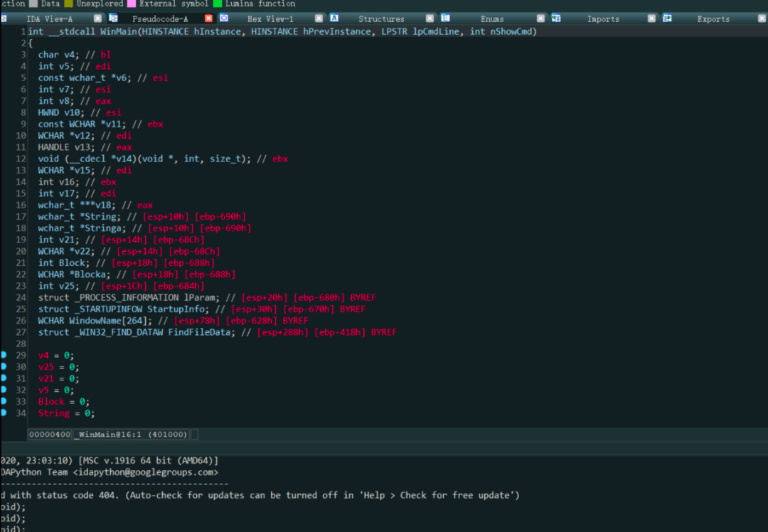Click the Imports tab icon
768x532 pixels.
tap(556, 18)
